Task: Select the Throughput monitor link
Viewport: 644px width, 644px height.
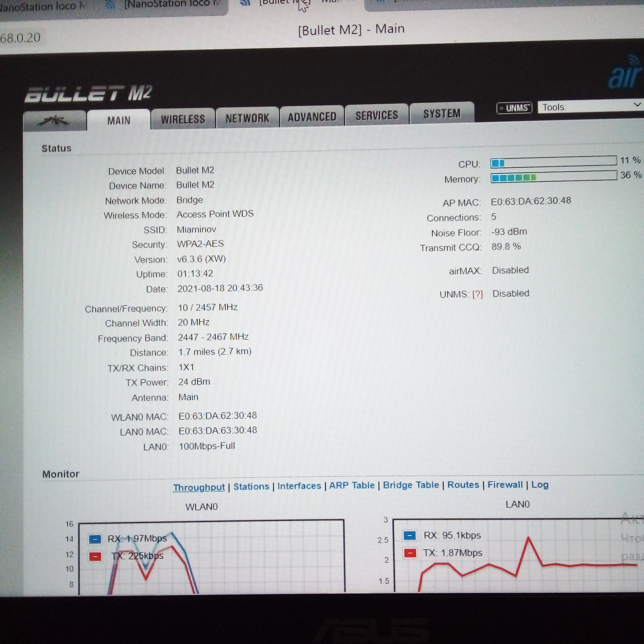Action: click(x=199, y=487)
